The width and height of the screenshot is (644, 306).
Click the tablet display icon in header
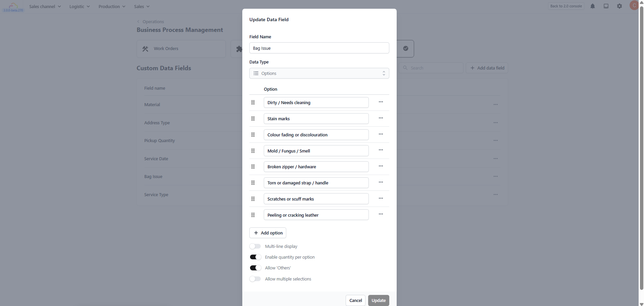tap(606, 6)
